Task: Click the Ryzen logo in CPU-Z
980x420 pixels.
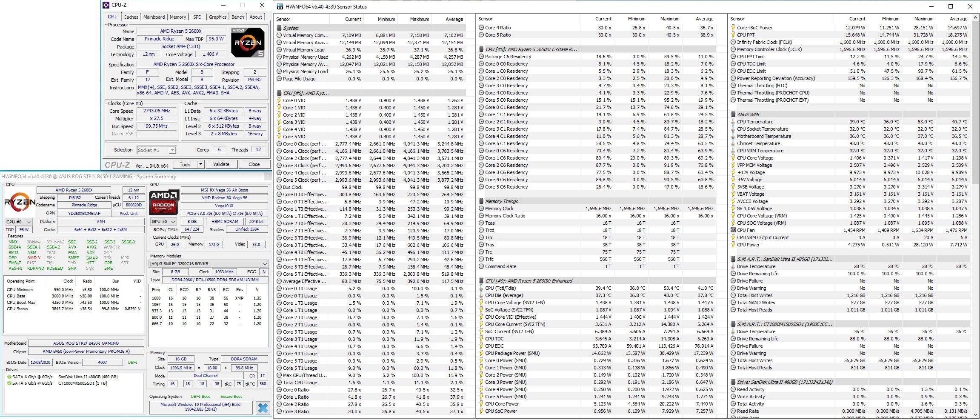Action: (248, 43)
